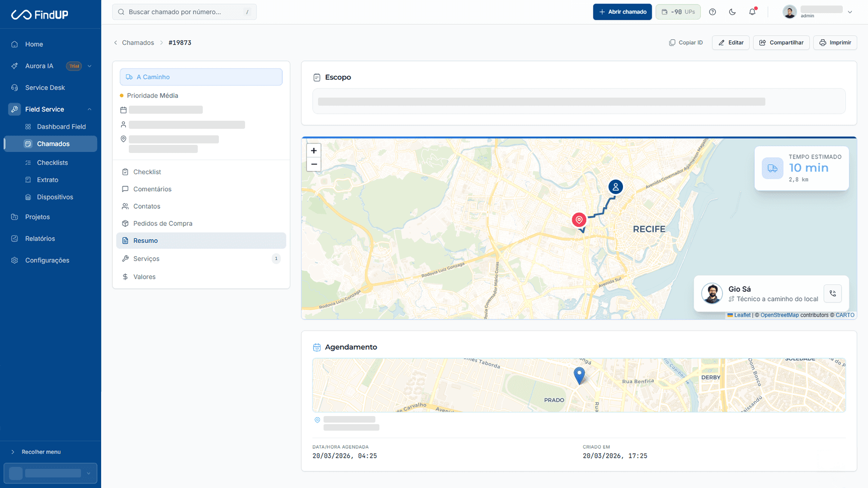Click the A Caminho status badge
The height and width of the screenshot is (488, 868).
(201, 77)
